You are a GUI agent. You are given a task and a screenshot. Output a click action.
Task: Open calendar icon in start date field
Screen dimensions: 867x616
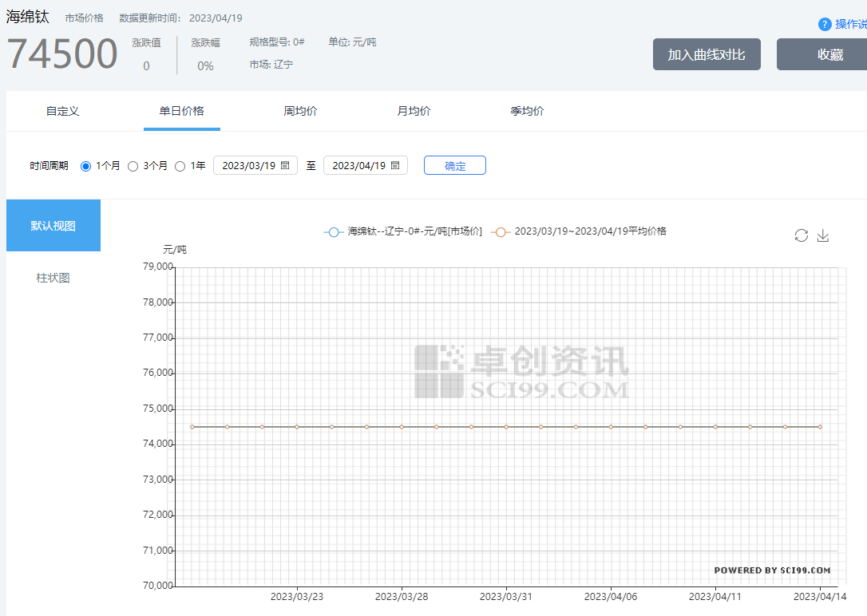pyautogui.click(x=285, y=166)
